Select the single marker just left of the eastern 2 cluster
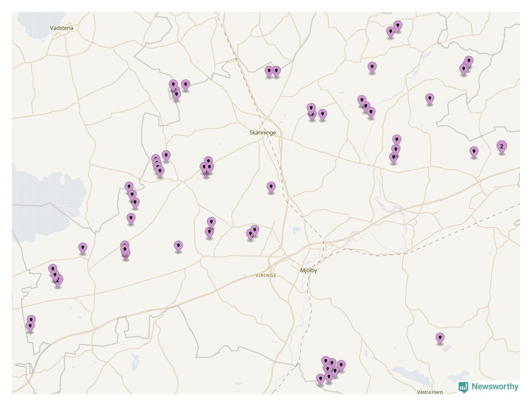This screenshot has height=406, width=532. click(x=474, y=152)
